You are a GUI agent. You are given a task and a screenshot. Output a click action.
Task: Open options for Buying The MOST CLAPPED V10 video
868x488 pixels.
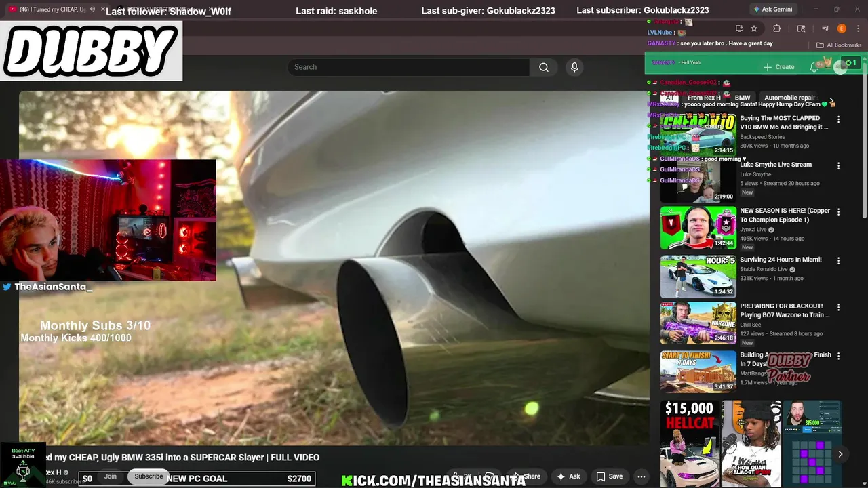pos(838,119)
